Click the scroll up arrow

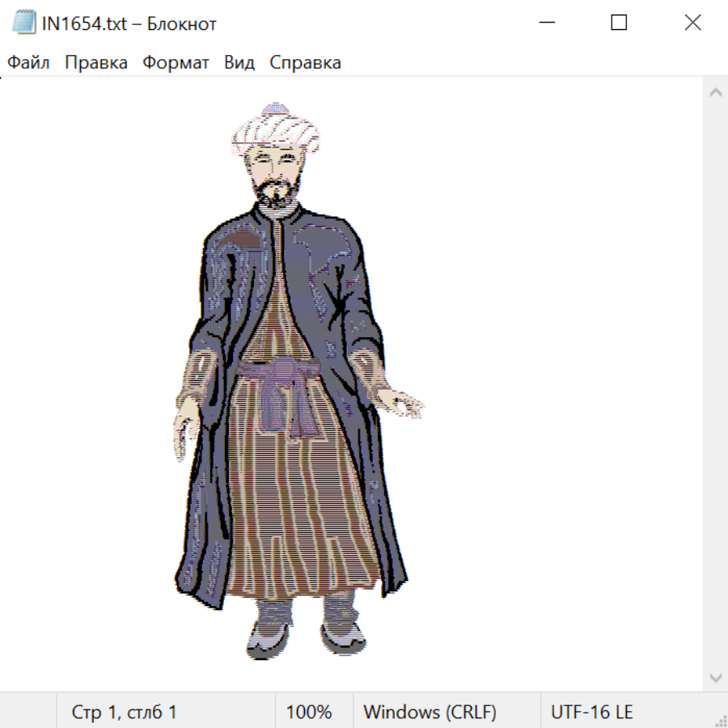(715, 93)
